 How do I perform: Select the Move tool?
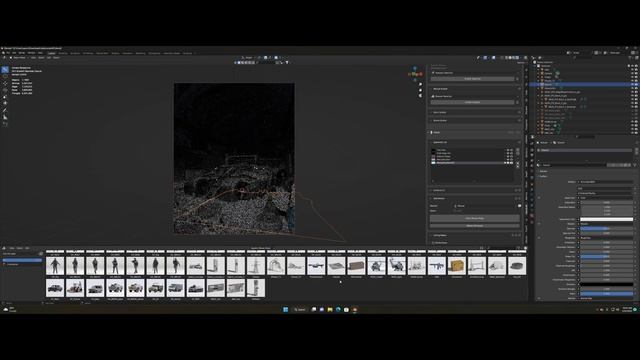(x=5, y=83)
